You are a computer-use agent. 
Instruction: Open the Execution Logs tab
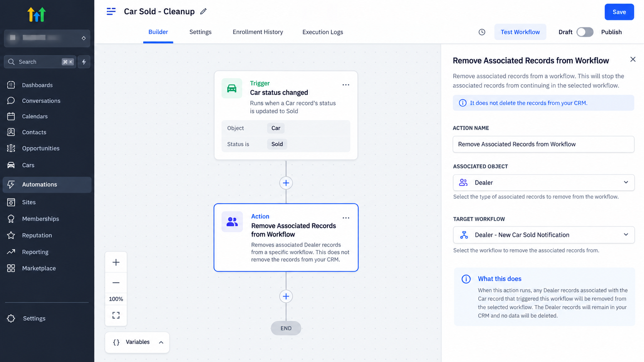coord(323,32)
